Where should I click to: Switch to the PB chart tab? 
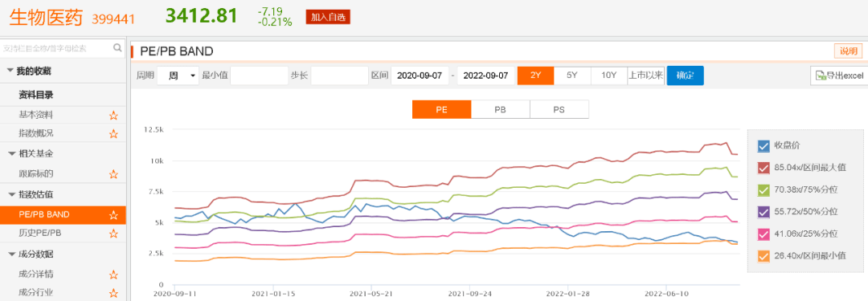(x=501, y=109)
